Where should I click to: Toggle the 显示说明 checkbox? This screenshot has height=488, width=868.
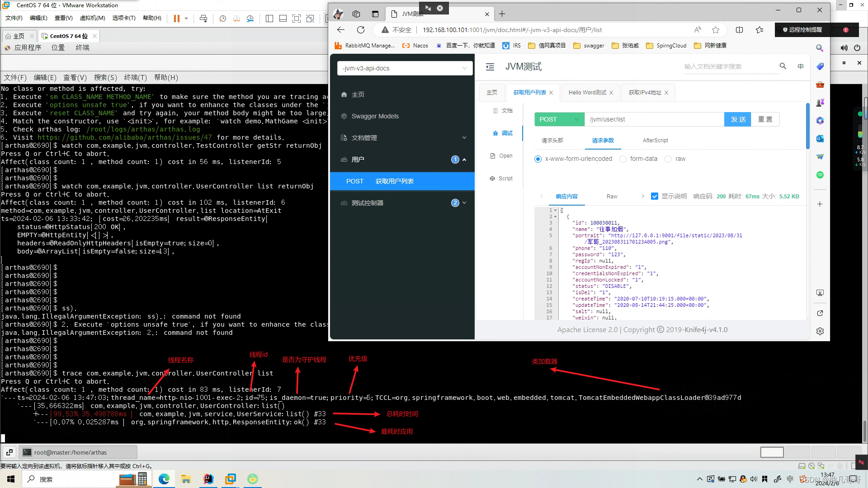tap(655, 196)
